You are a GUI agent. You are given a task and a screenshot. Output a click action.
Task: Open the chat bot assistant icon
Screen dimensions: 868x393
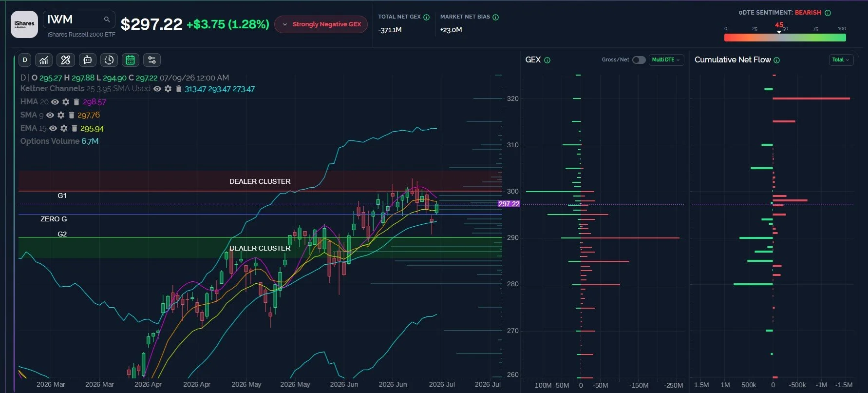(x=88, y=60)
